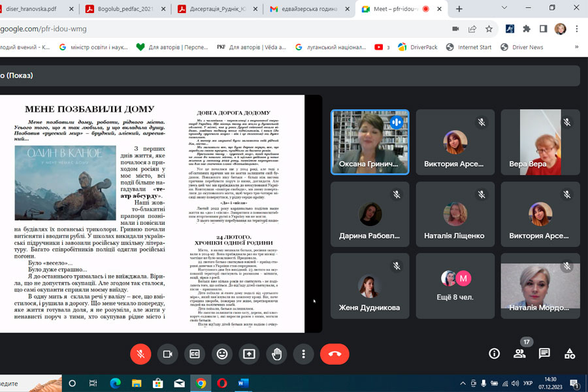The height and width of the screenshot is (392, 588).
Task: Click the present screen icon
Action: pos(249,353)
